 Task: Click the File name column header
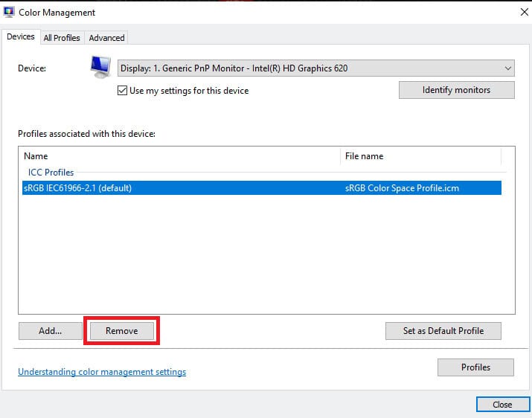[420, 156]
